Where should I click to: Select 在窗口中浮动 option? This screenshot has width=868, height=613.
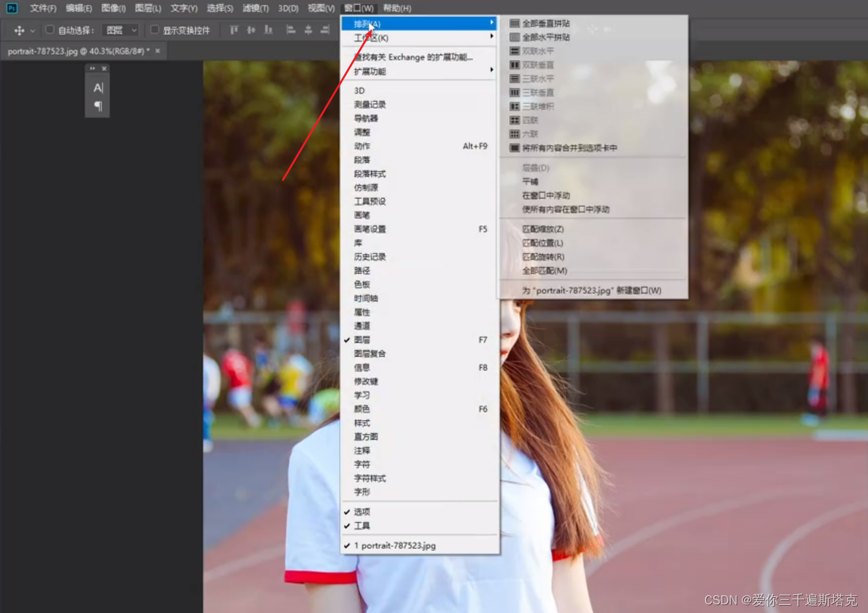point(592,195)
